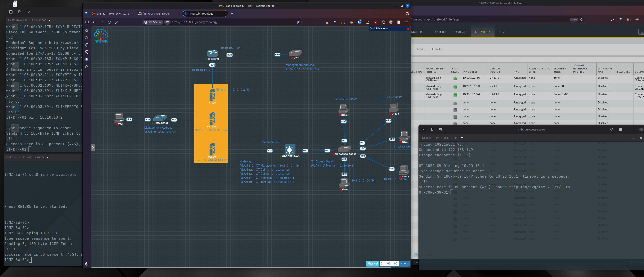
Task: Click the IDMZ-SW-01 switch node
Action: 160,118
